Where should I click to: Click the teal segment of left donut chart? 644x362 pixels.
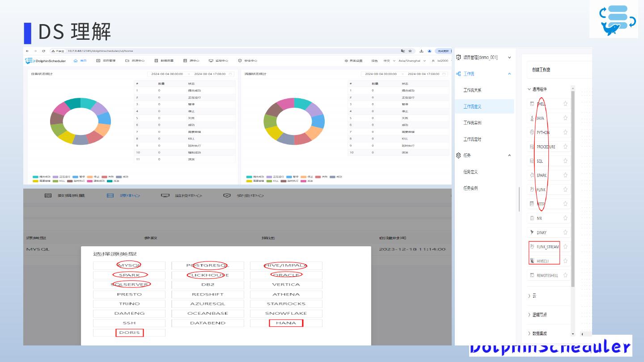pyautogui.click(x=73, y=103)
